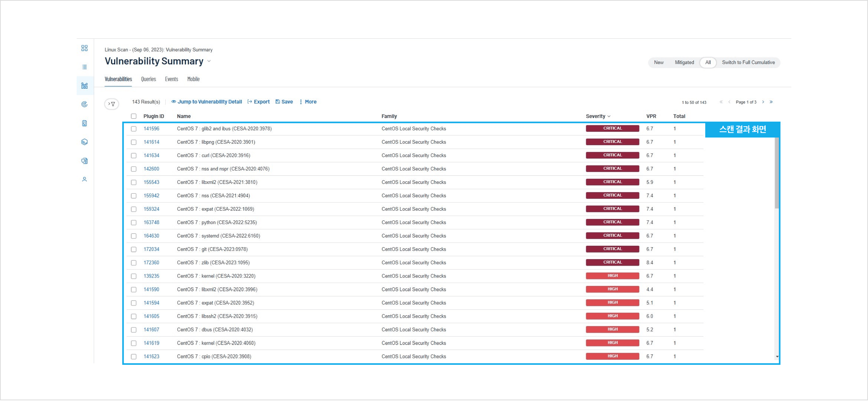
Task: Open the dashboard grid icon in sidebar
Action: pos(84,48)
